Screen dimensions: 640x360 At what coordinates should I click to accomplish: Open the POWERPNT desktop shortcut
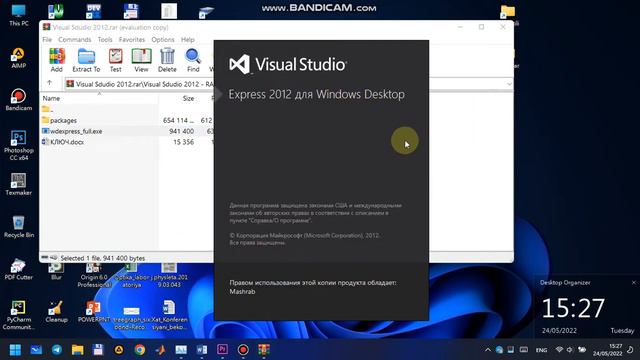coord(93,312)
